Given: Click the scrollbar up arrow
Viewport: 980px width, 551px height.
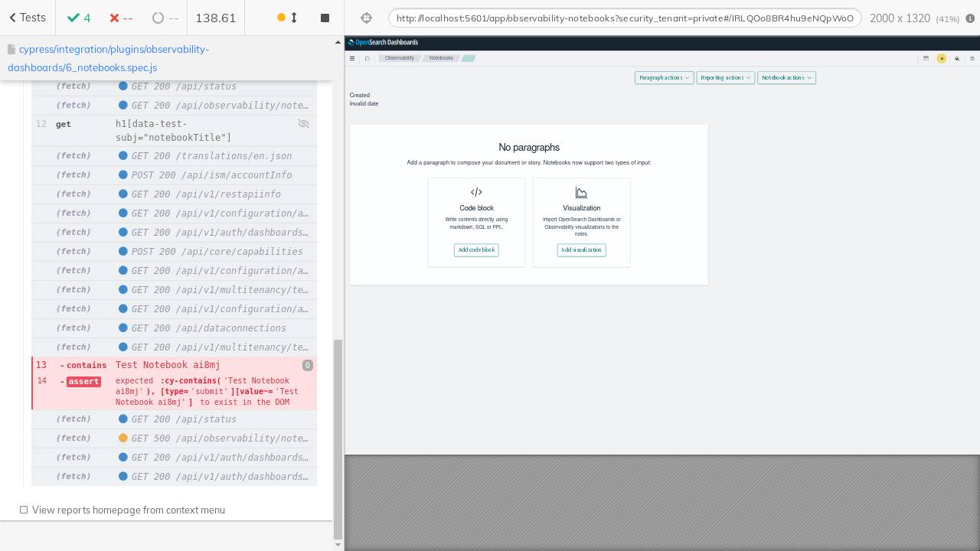Looking at the screenshot, I should (338, 42).
